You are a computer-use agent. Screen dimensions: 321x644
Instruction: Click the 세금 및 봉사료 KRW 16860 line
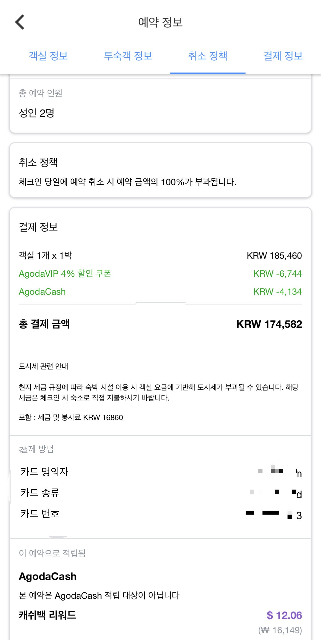pyautogui.click(x=71, y=418)
